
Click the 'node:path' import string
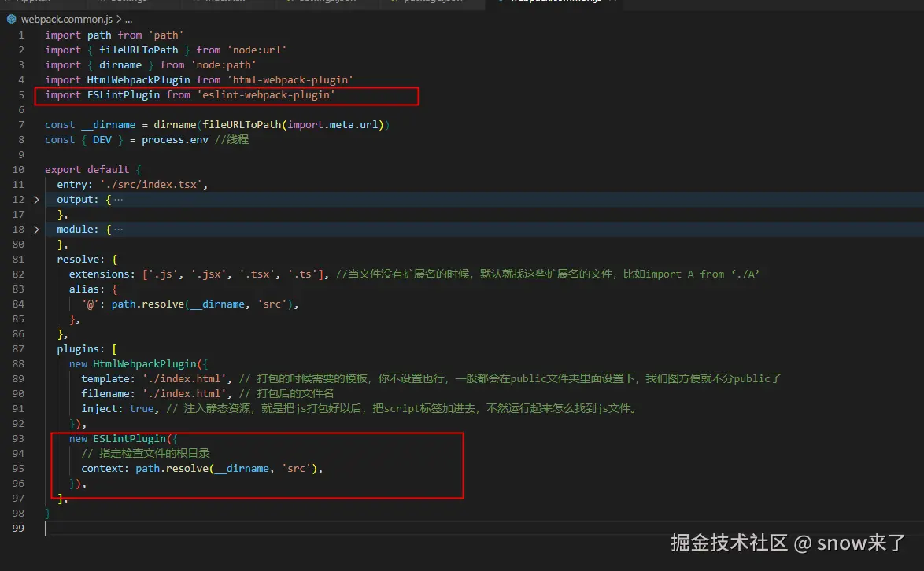tap(224, 64)
